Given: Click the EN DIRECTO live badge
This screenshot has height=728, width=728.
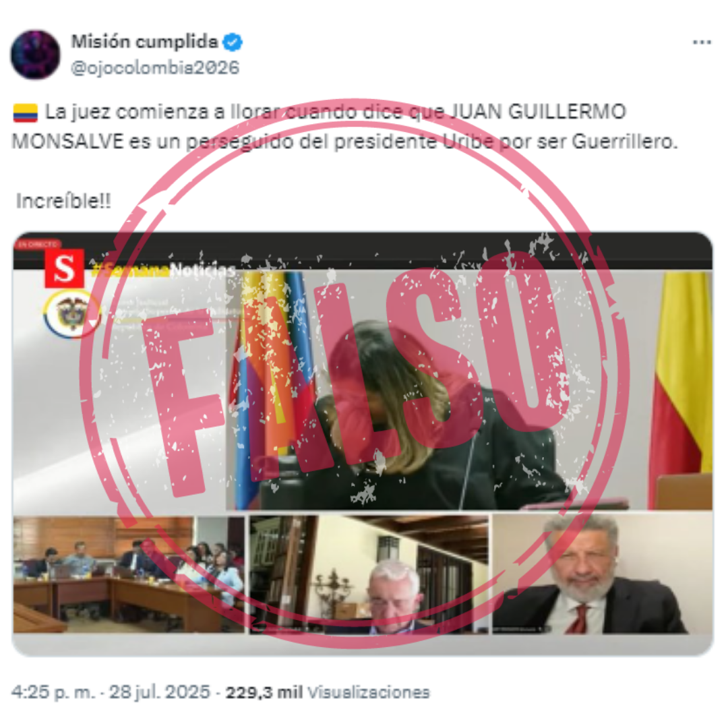Looking at the screenshot, I should pyautogui.click(x=38, y=244).
